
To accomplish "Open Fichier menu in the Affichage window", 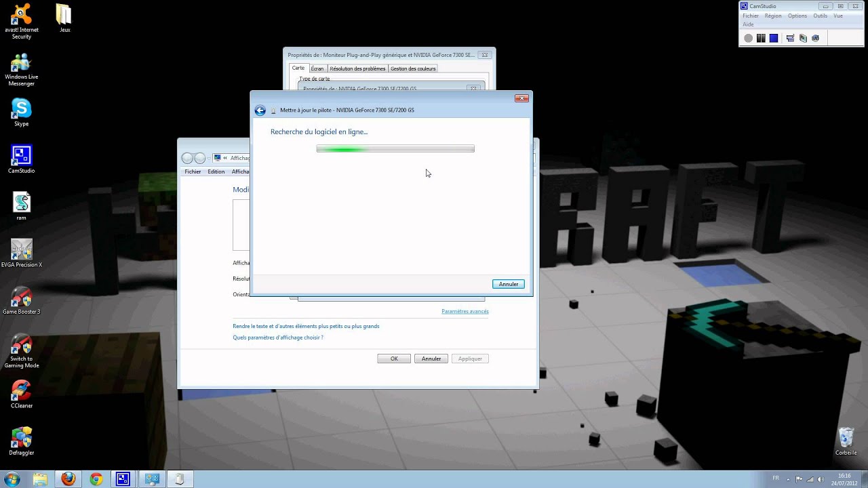I will tap(193, 171).
